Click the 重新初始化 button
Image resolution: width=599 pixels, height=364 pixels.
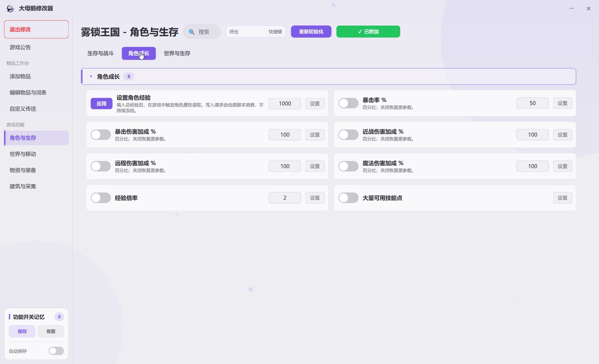pos(311,32)
